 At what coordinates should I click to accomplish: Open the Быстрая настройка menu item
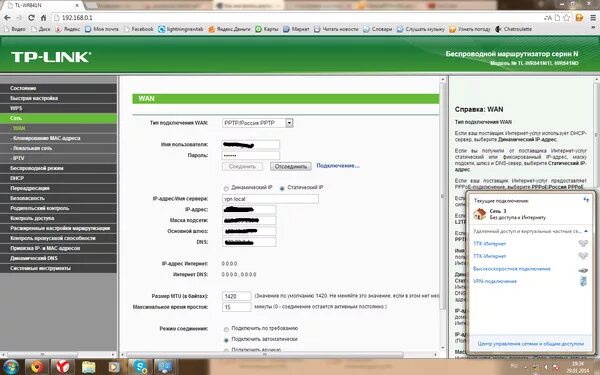59,98
